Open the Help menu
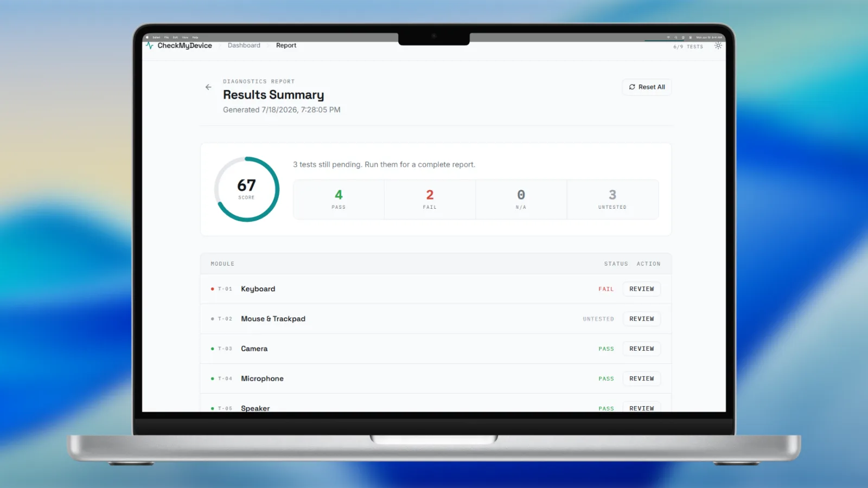The height and width of the screenshot is (488, 868). click(195, 37)
